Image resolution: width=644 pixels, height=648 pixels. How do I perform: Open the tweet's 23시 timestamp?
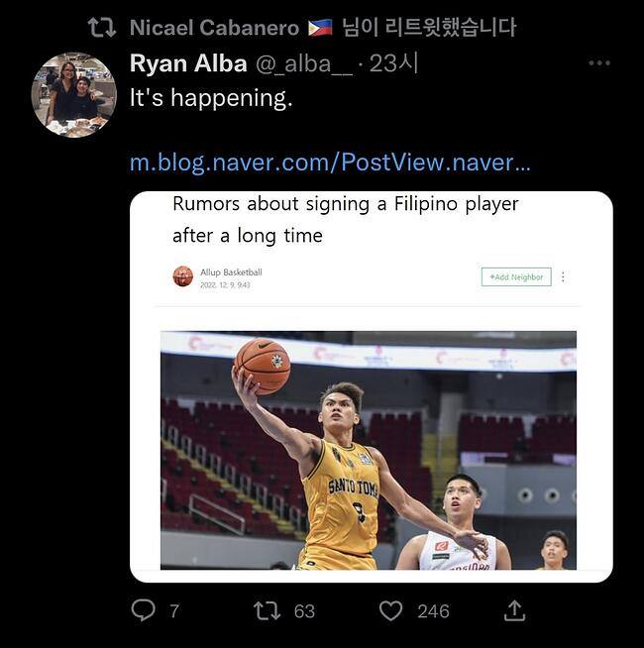[394, 63]
